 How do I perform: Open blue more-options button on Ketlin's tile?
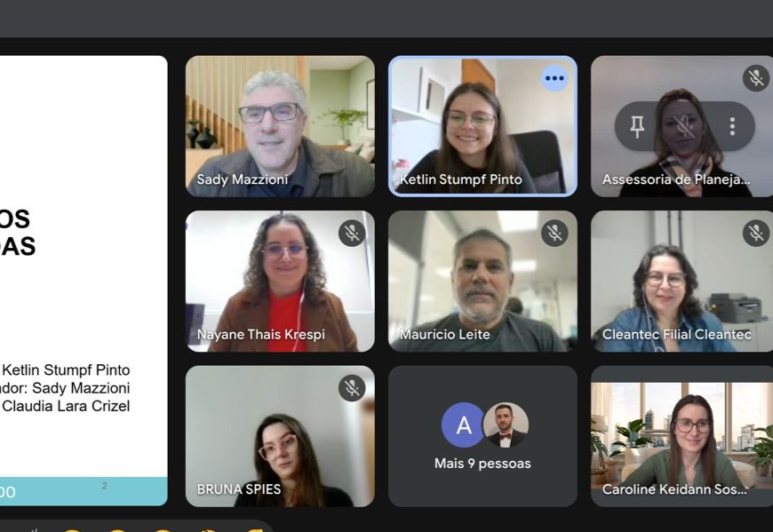[x=554, y=78]
